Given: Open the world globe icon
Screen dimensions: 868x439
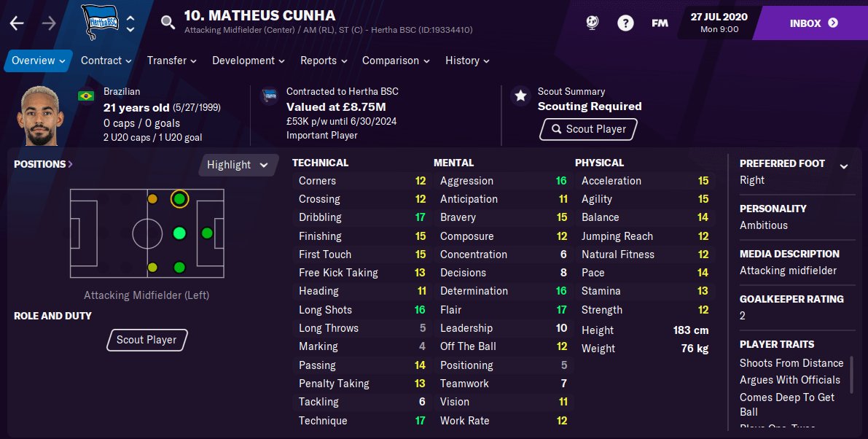Looking at the screenshot, I should [x=592, y=23].
